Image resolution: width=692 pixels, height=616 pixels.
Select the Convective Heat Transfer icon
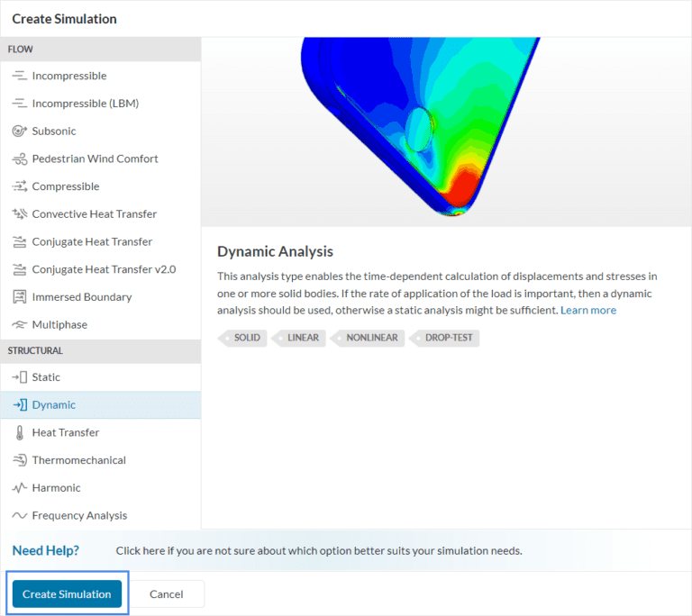coord(19,214)
